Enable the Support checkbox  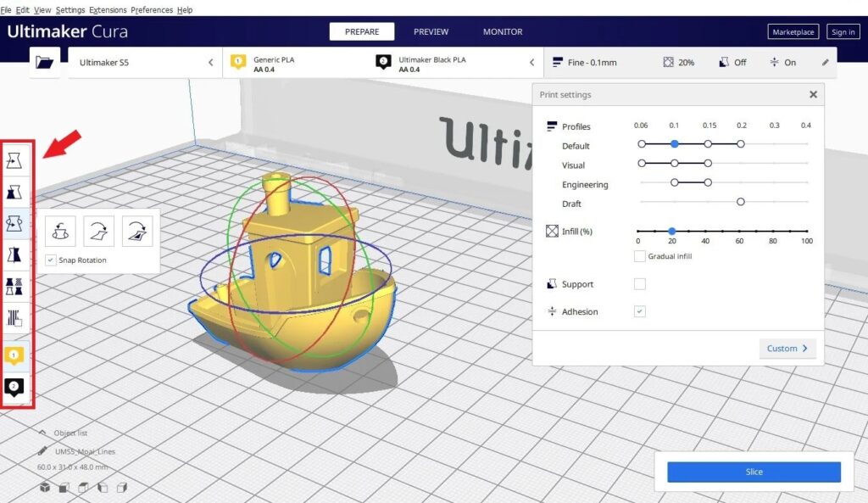point(639,283)
